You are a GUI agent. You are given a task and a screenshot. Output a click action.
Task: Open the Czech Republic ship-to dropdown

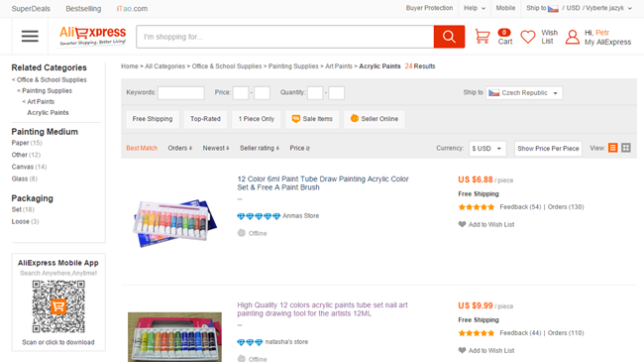524,93
